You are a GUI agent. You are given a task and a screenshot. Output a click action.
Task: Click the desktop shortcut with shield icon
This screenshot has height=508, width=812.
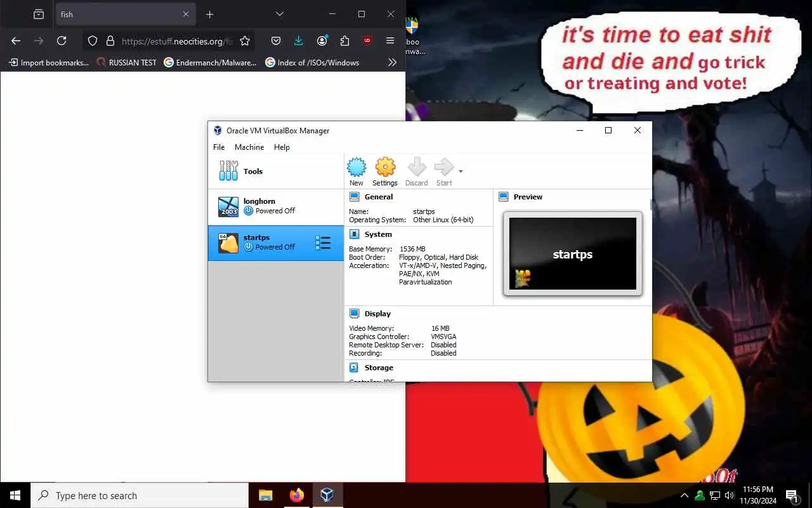(x=412, y=35)
